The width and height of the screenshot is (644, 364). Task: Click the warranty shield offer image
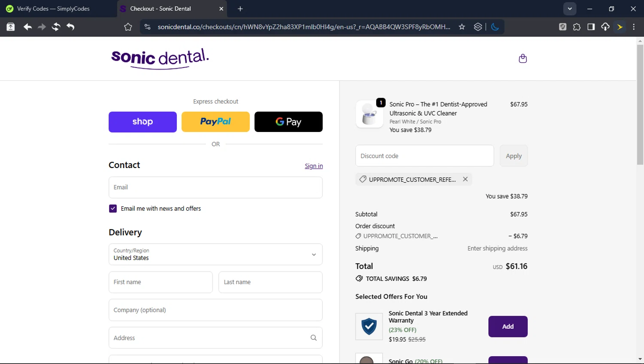click(369, 327)
